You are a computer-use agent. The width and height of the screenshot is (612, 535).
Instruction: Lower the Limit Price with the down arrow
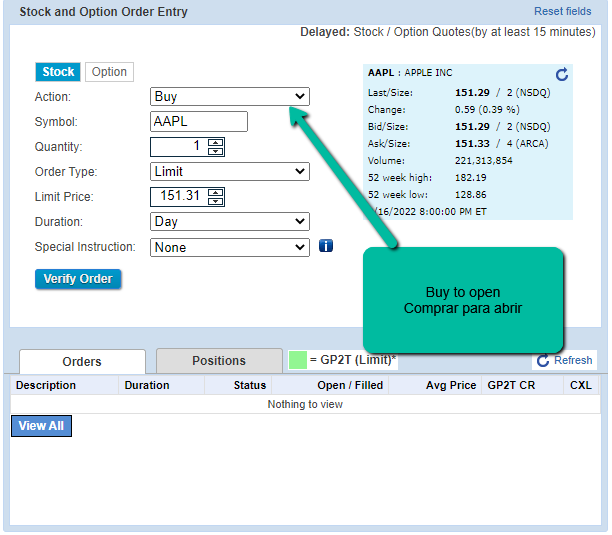(x=216, y=201)
